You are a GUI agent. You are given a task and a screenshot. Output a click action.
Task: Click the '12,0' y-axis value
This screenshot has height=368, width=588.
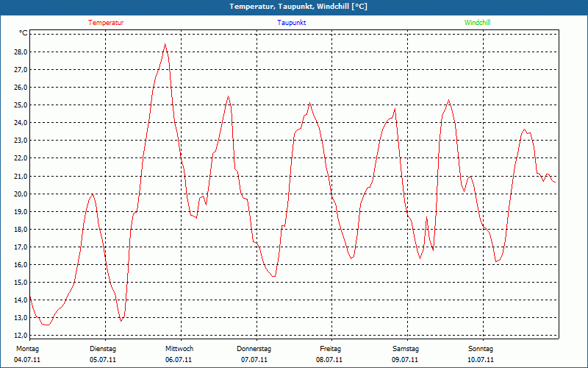point(21,336)
